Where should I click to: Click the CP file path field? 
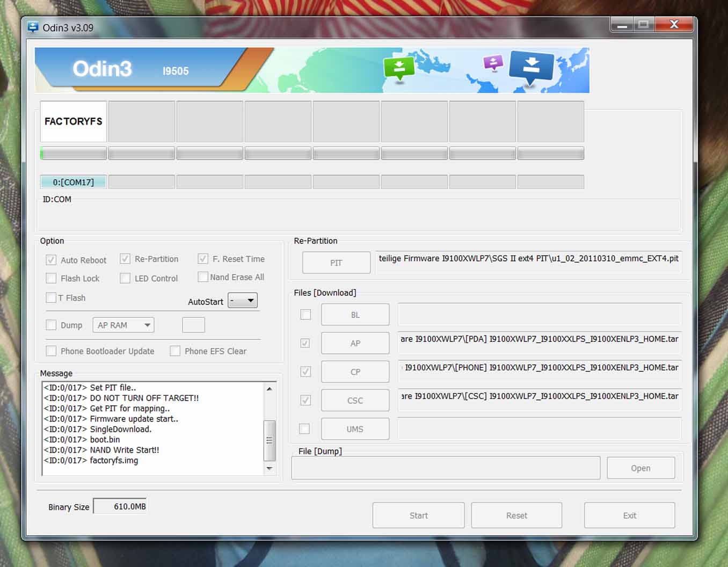tap(540, 372)
